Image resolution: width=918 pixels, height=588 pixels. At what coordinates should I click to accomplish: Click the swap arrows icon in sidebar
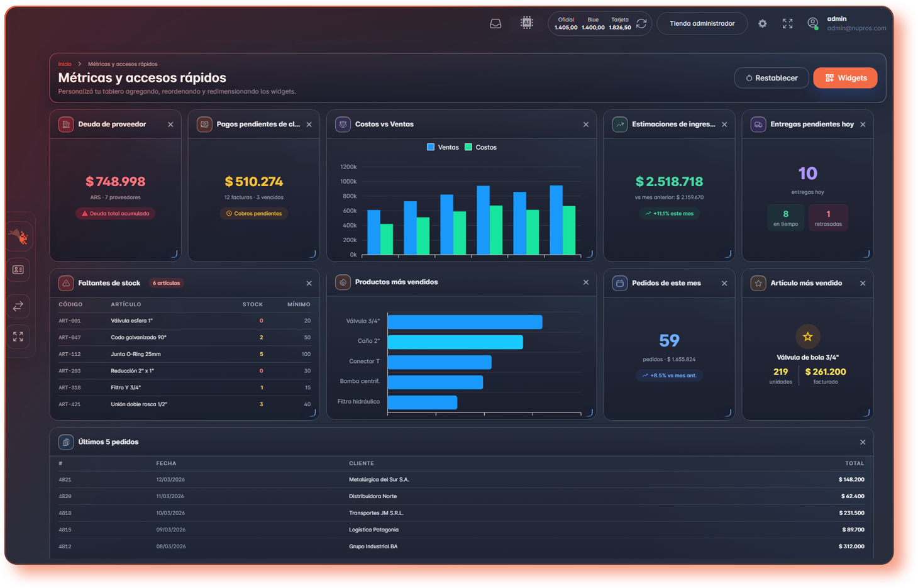click(18, 306)
